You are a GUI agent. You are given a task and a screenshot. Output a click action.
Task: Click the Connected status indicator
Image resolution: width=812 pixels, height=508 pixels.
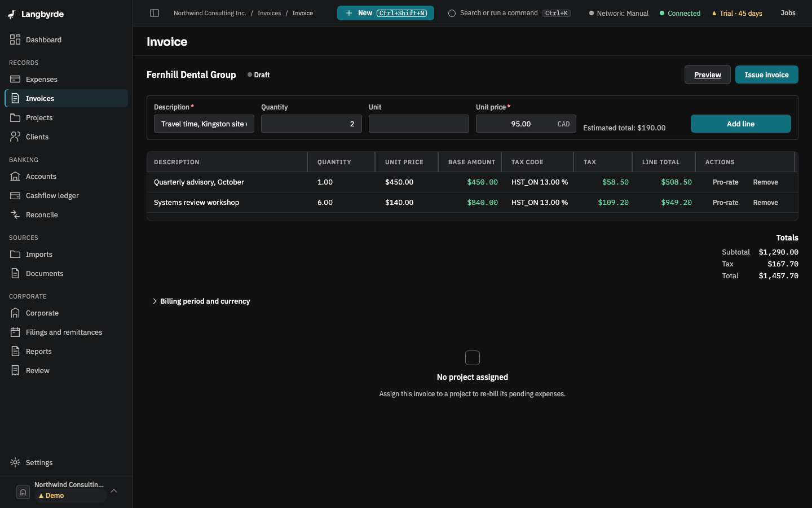pos(680,13)
